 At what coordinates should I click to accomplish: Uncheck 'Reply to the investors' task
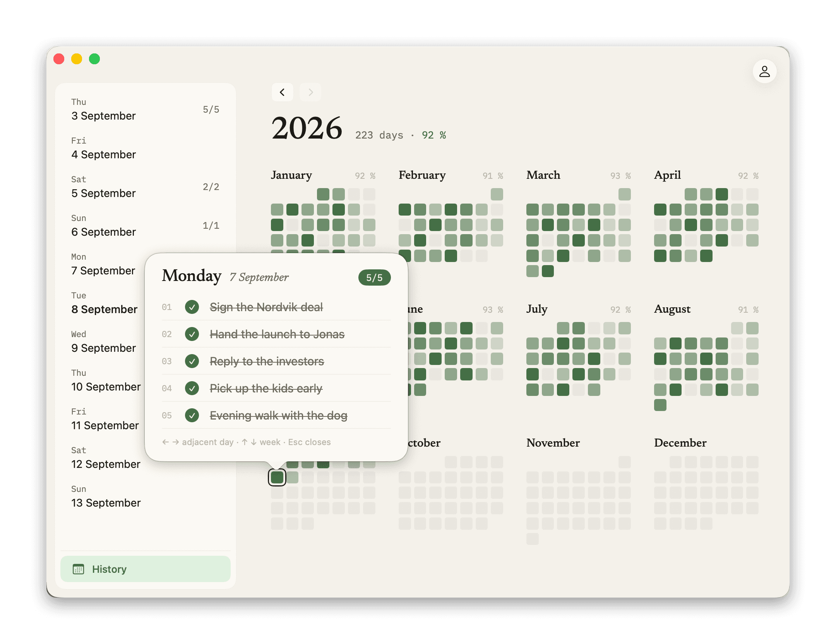click(x=192, y=361)
